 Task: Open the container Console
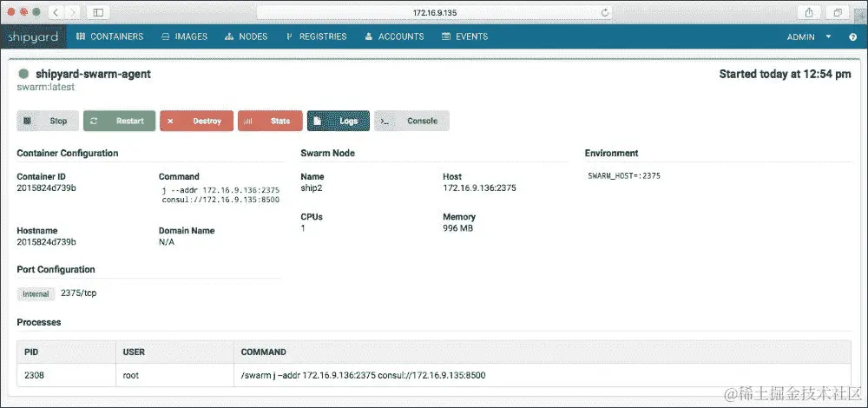coord(411,121)
